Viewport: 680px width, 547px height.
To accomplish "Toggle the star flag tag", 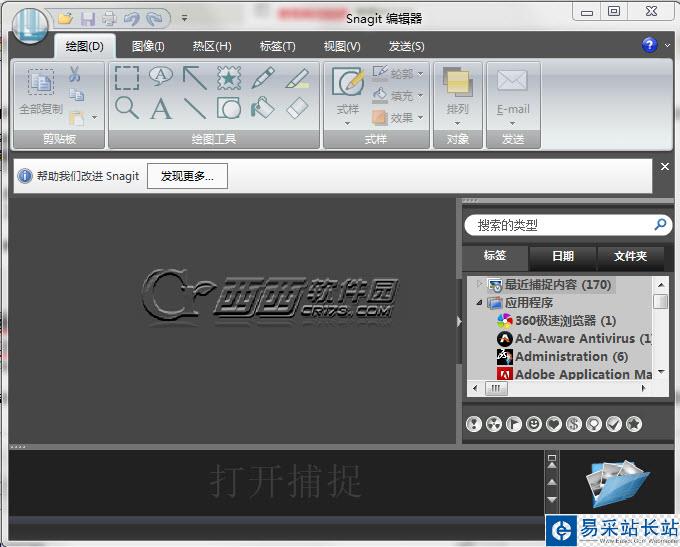I will [634, 424].
